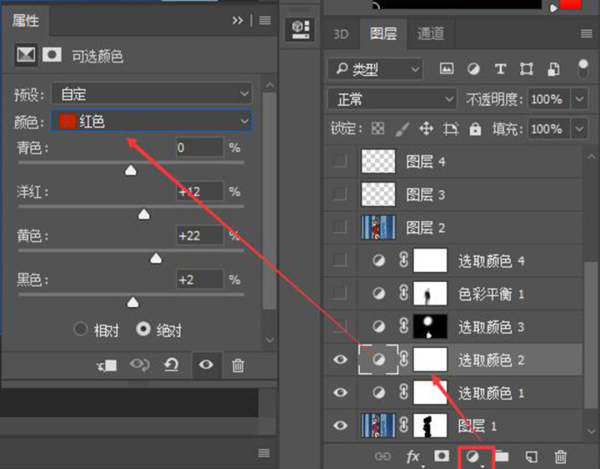Toggle adjustment layer visibility in Properties
This screenshot has height=469, width=600.
(x=206, y=365)
